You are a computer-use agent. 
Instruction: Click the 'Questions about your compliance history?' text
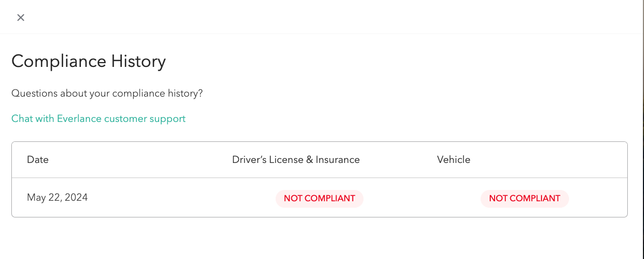107,93
